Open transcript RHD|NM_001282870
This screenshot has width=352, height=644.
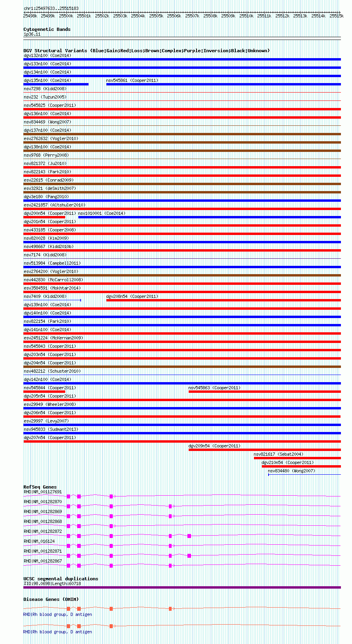[43, 502]
